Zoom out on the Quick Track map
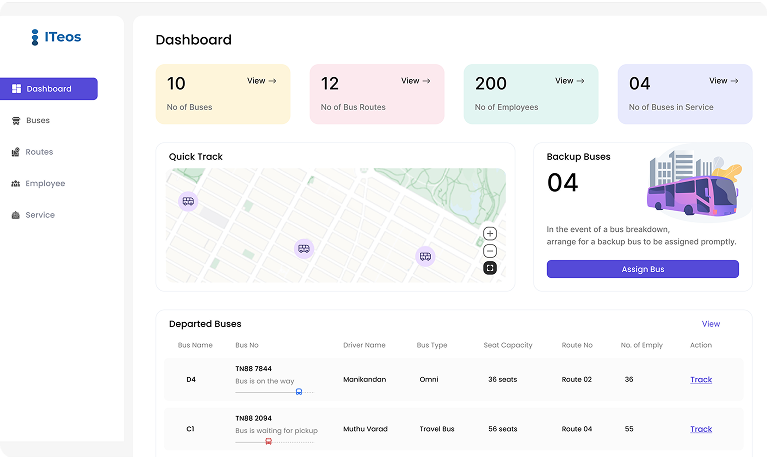Screen dimensions: 768x458 (490, 251)
